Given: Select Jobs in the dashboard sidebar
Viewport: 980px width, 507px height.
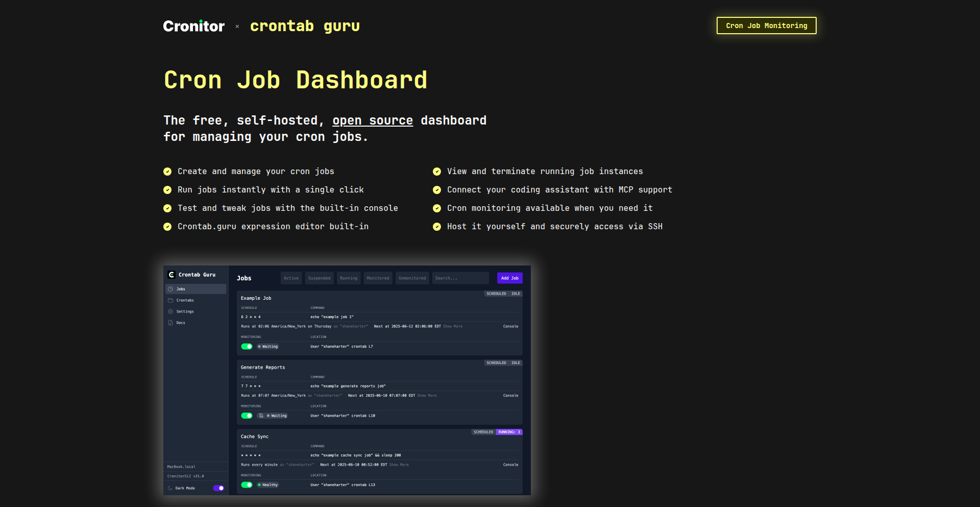Looking at the screenshot, I should (196, 289).
